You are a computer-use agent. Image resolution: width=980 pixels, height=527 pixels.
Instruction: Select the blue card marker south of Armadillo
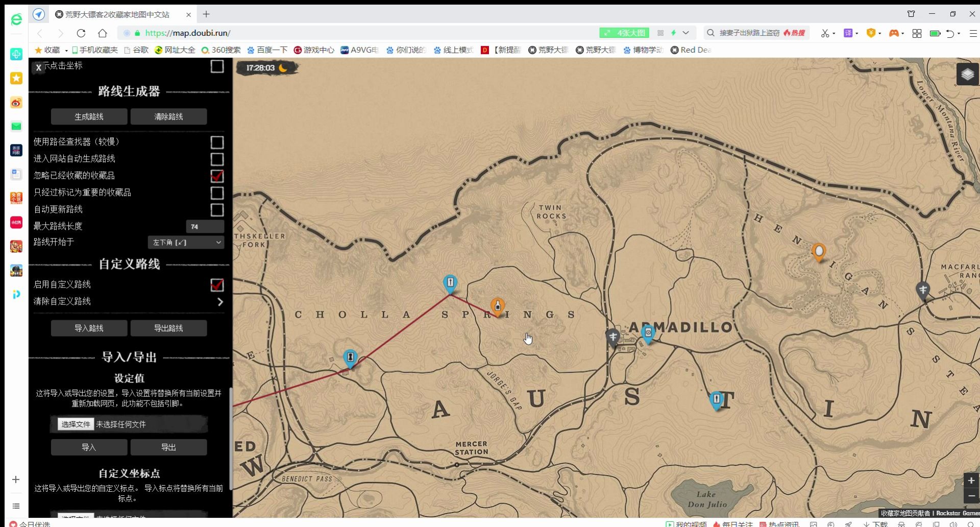[x=716, y=400]
